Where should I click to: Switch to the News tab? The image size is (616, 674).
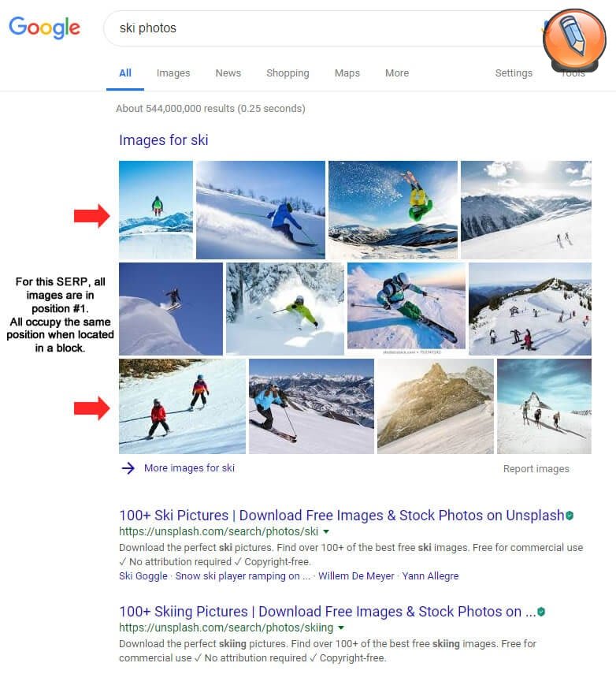tap(228, 73)
